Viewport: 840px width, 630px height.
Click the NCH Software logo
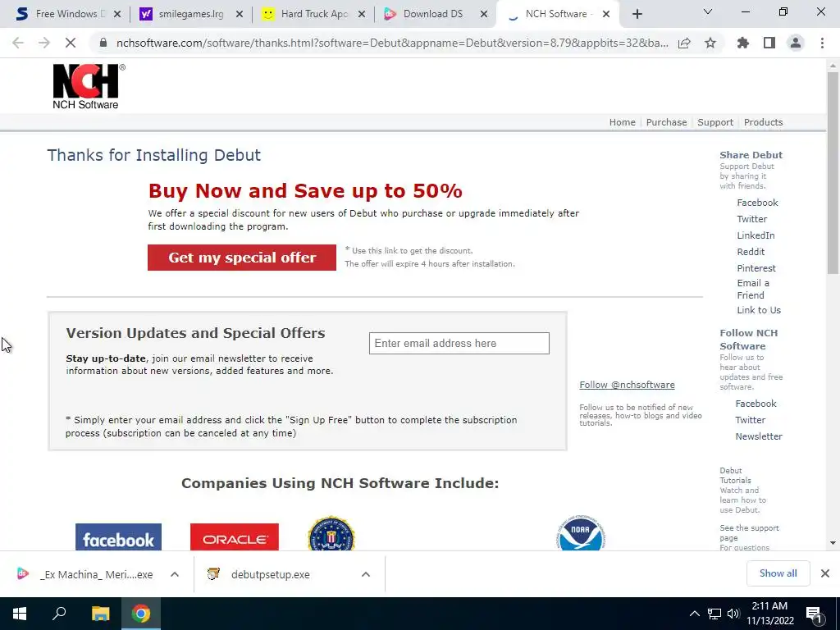(x=89, y=86)
